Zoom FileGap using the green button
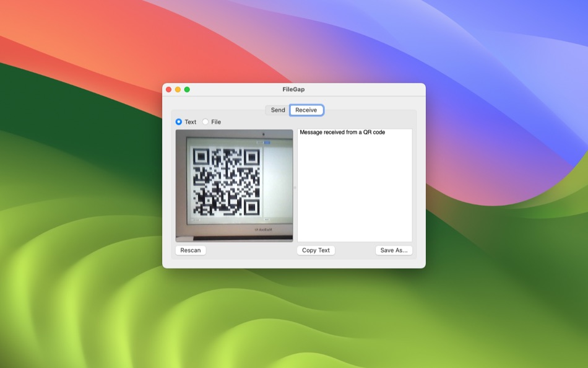588x368 pixels. [187, 89]
